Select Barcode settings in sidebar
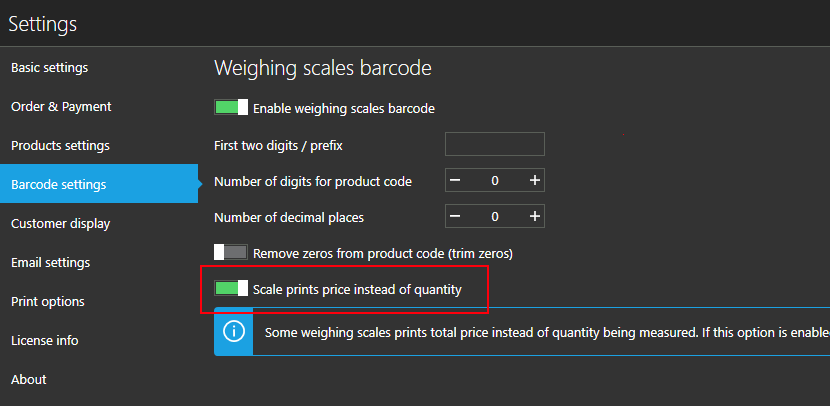This screenshot has height=406, width=830. [x=59, y=185]
